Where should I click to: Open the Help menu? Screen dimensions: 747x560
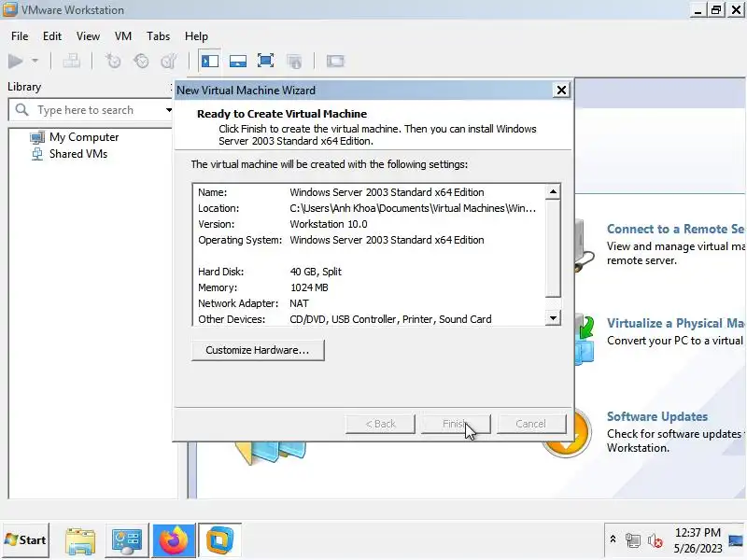[x=196, y=36]
